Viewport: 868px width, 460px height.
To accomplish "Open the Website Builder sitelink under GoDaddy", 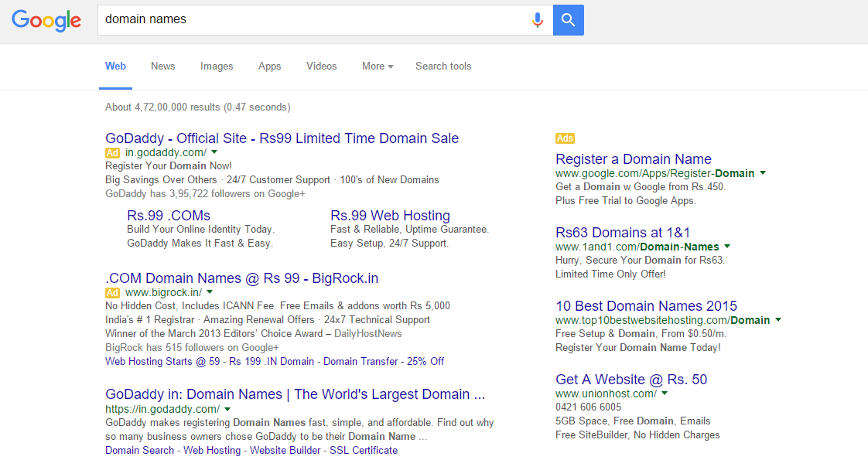I will click(x=285, y=450).
